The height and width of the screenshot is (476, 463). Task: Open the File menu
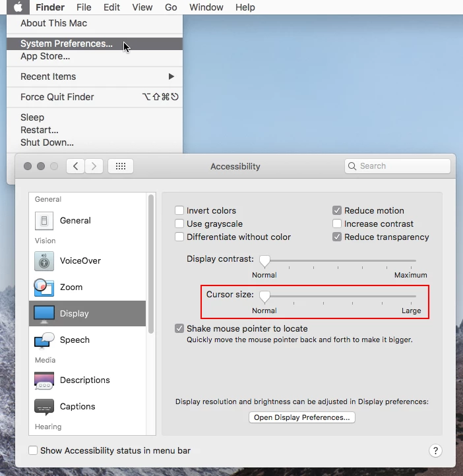tap(84, 7)
